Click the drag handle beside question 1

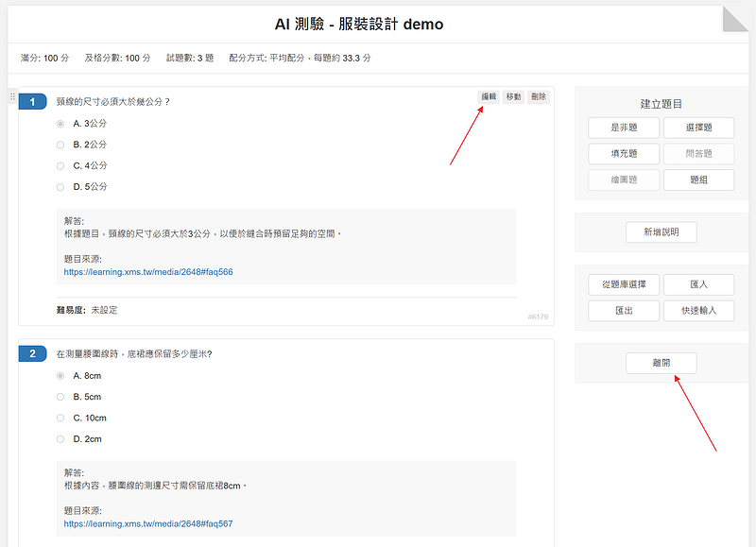[x=12, y=97]
